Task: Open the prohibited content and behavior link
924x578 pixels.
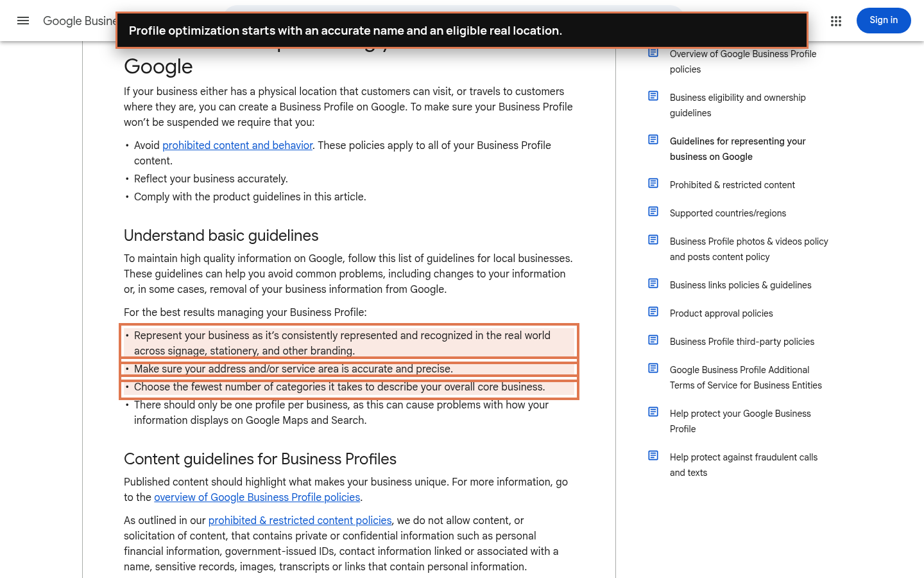Action: click(x=237, y=146)
